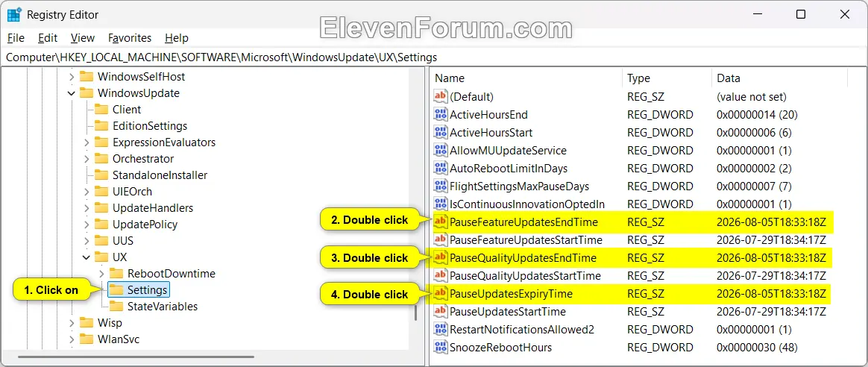Select the Settings folder icon in tree

pos(116,289)
